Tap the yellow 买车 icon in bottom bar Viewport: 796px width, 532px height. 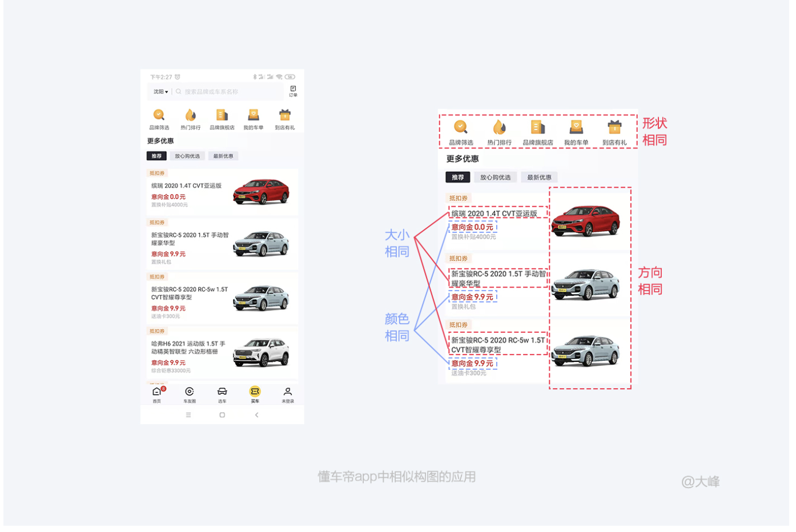[x=255, y=393]
